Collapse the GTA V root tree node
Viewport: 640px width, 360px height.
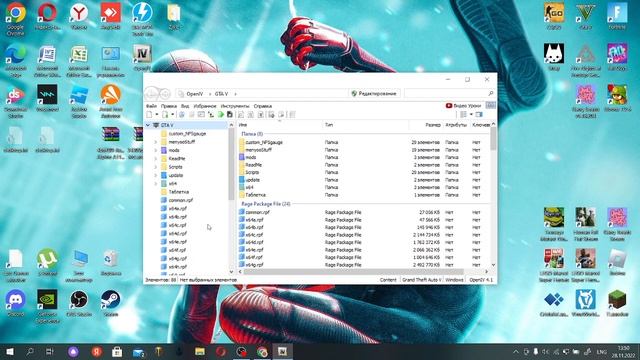coord(148,125)
